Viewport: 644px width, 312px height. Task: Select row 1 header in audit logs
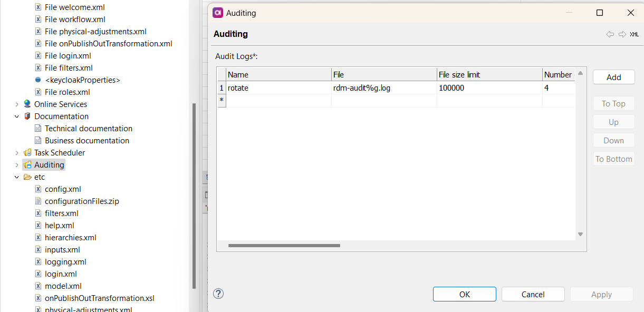(x=222, y=88)
